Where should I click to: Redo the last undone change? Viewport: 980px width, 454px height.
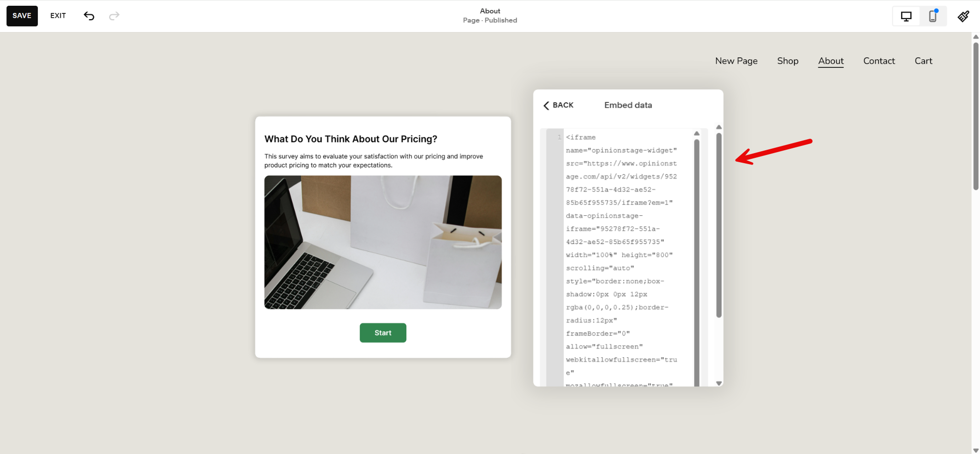[114, 15]
